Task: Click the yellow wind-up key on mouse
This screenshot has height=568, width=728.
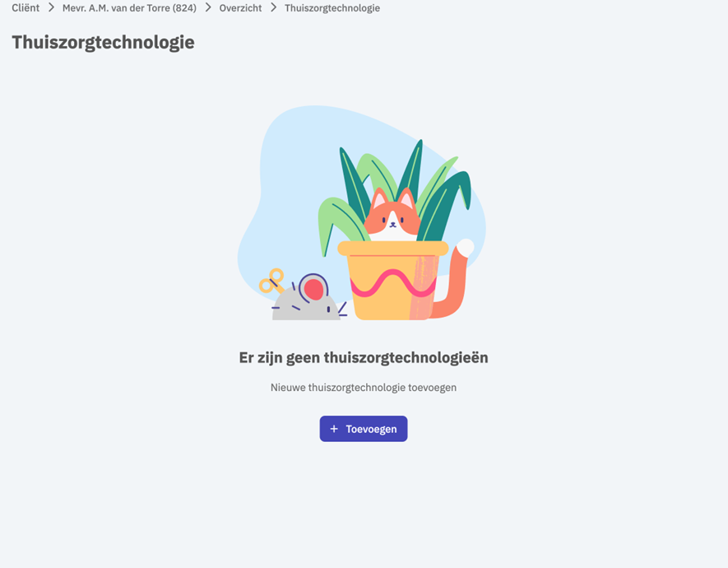Action: pos(271,281)
